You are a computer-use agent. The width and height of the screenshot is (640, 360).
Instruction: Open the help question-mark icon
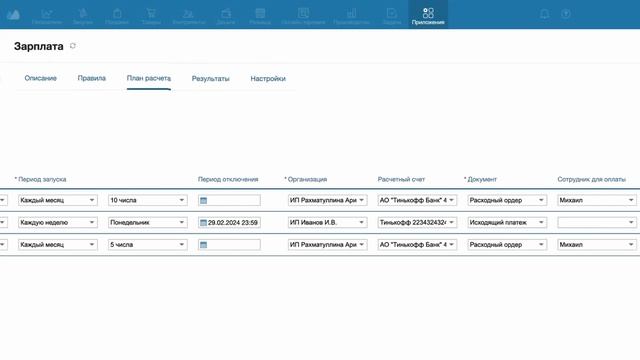[566, 14]
